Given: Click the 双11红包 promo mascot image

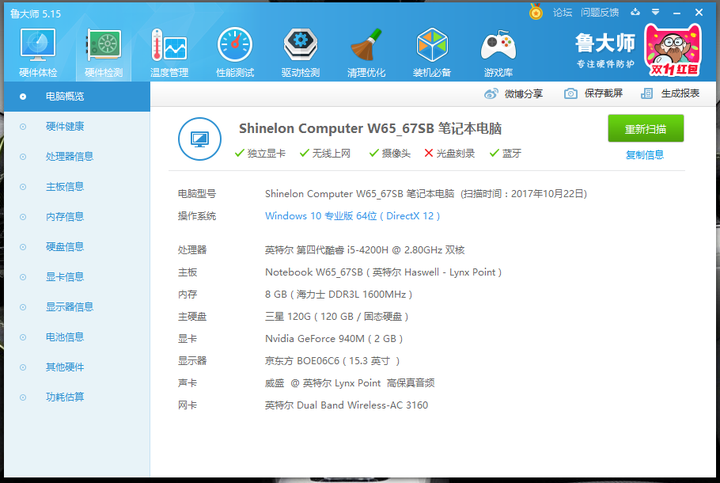Looking at the screenshot, I should pyautogui.click(x=673, y=50).
